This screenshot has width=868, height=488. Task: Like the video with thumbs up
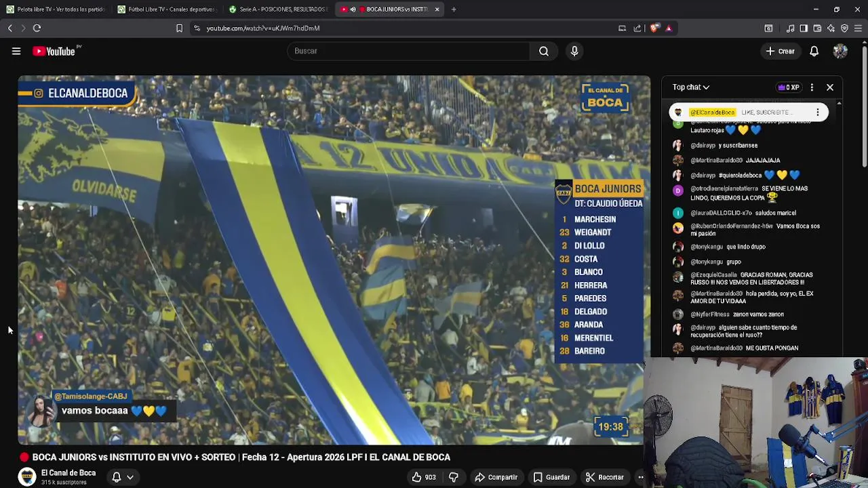click(424, 477)
